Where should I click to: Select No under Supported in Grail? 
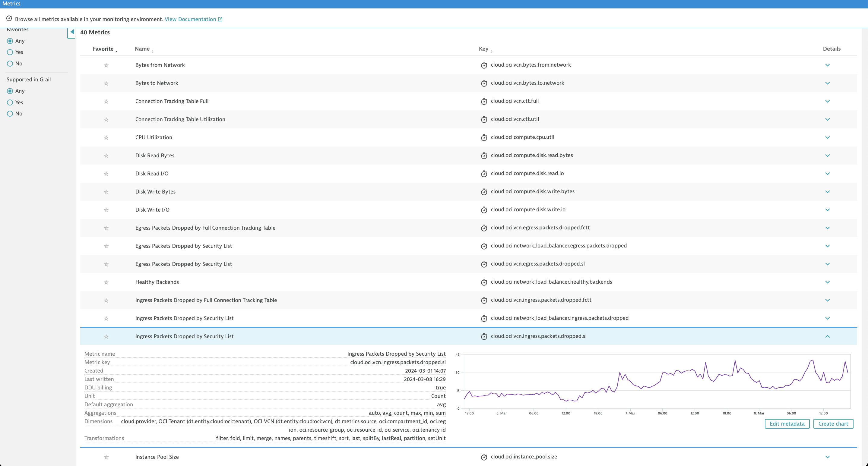pos(10,114)
